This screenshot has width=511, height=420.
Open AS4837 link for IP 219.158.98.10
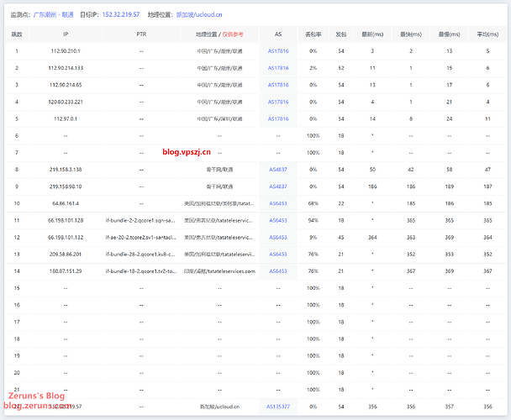pyautogui.click(x=277, y=186)
